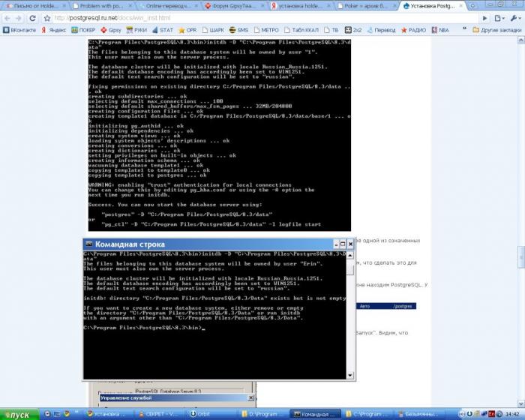This screenshot has width=525, height=420.
Task: Click the Командная строка window system icon
Action: point(88,244)
